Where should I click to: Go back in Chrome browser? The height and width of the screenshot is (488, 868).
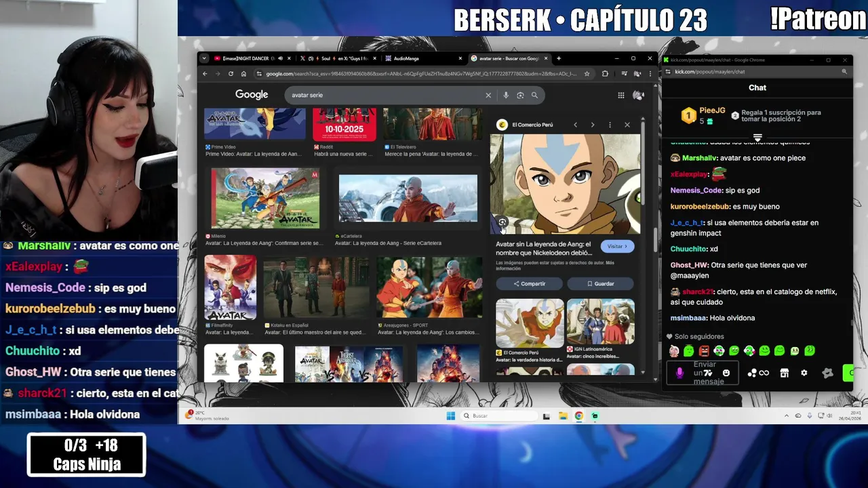click(x=205, y=74)
